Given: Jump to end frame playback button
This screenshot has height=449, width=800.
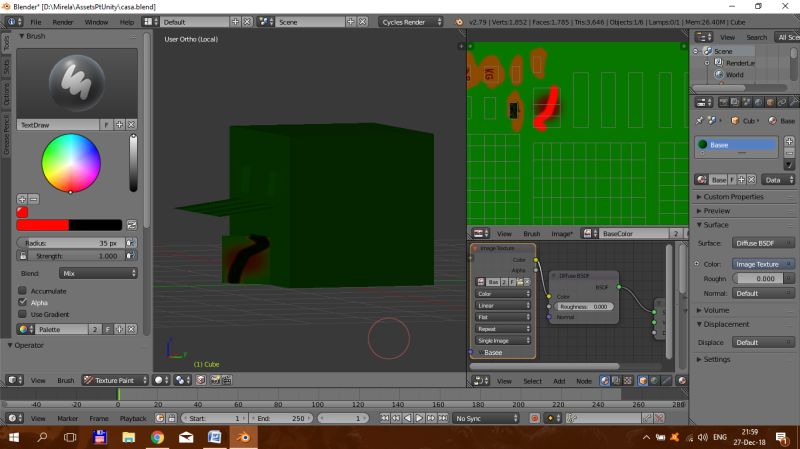Looking at the screenshot, I should pos(443,418).
